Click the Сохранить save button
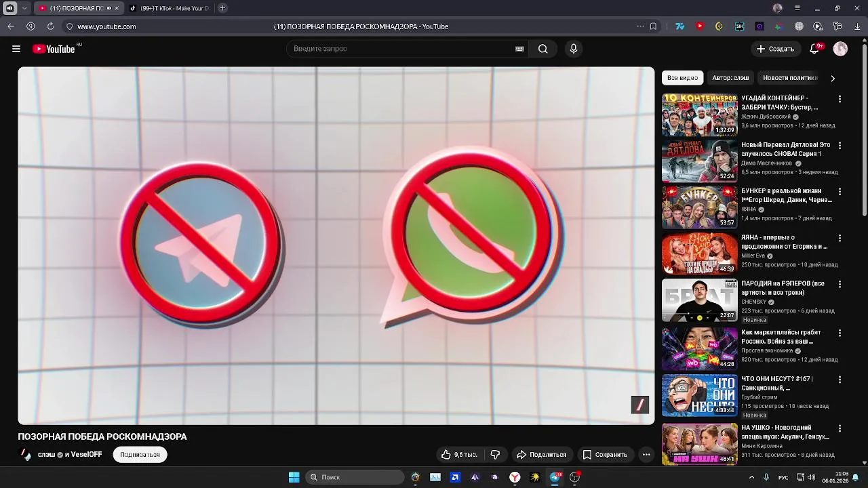This screenshot has width=868, height=488. (x=605, y=454)
